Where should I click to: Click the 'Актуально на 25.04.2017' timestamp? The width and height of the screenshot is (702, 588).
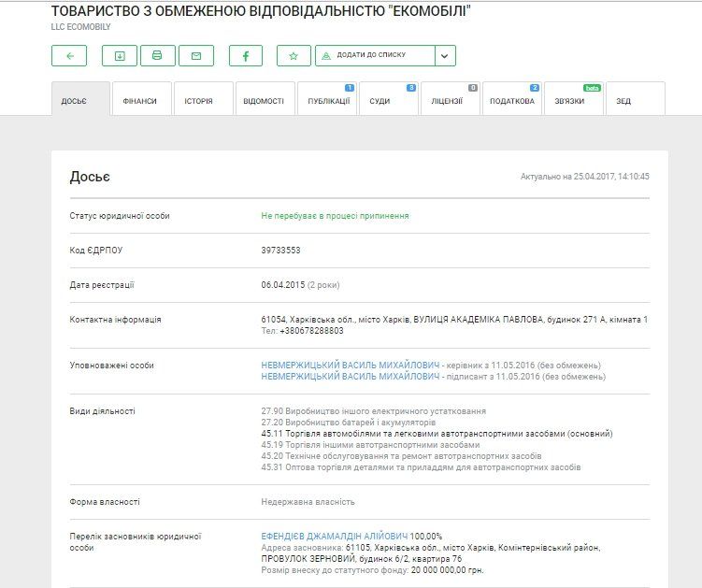pos(585,177)
